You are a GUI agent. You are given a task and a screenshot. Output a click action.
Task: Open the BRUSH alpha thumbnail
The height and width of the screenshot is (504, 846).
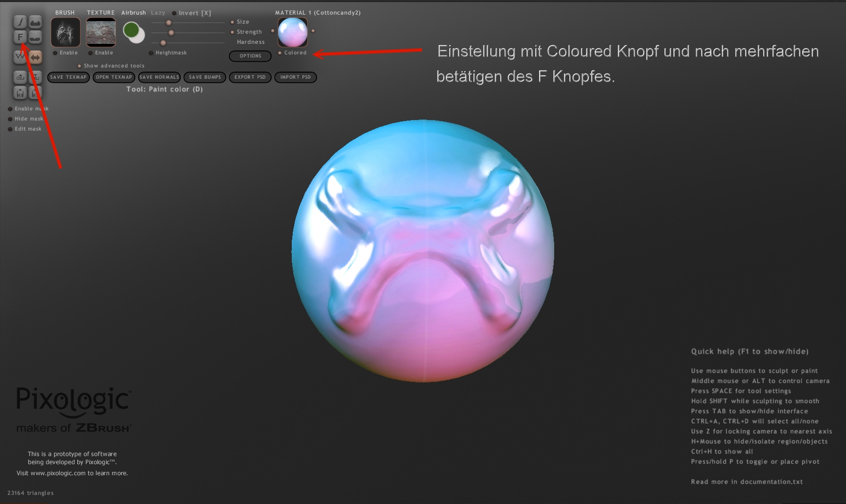click(x=66, y=32)
